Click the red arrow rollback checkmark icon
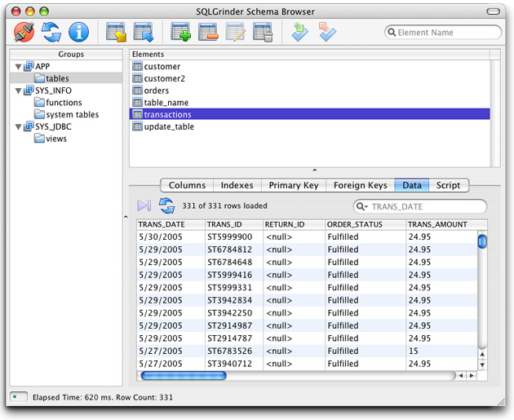This screenshot has height=420, width=514. point(327,32)
